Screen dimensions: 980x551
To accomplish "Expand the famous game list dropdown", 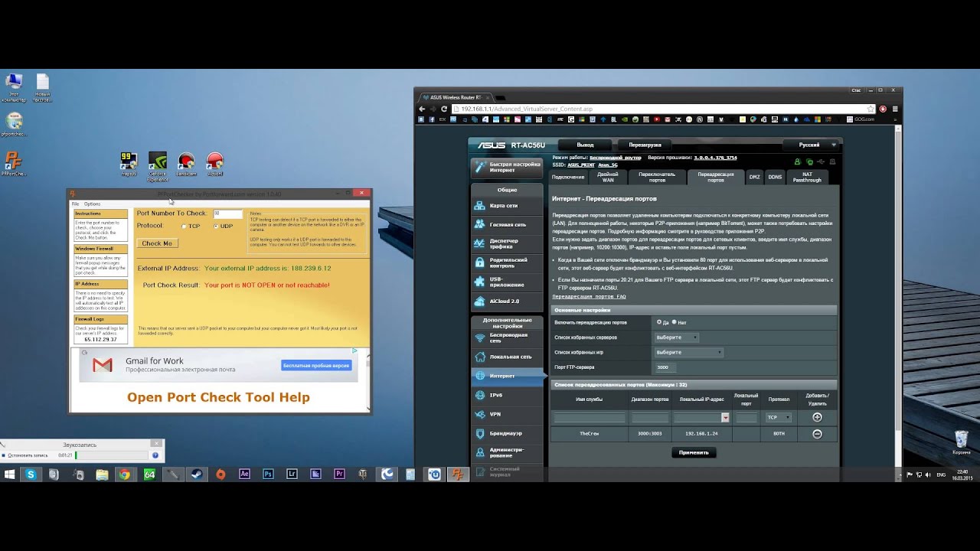I will 688,352.
